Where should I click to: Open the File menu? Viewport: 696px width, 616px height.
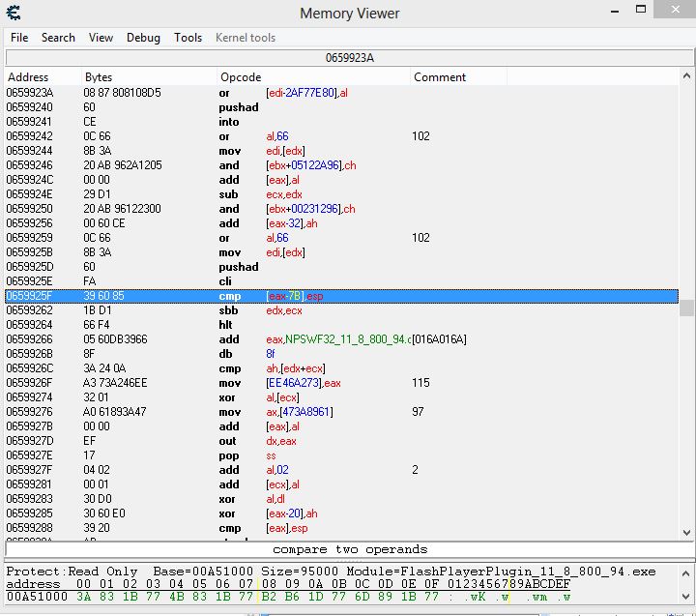[19, 38]
